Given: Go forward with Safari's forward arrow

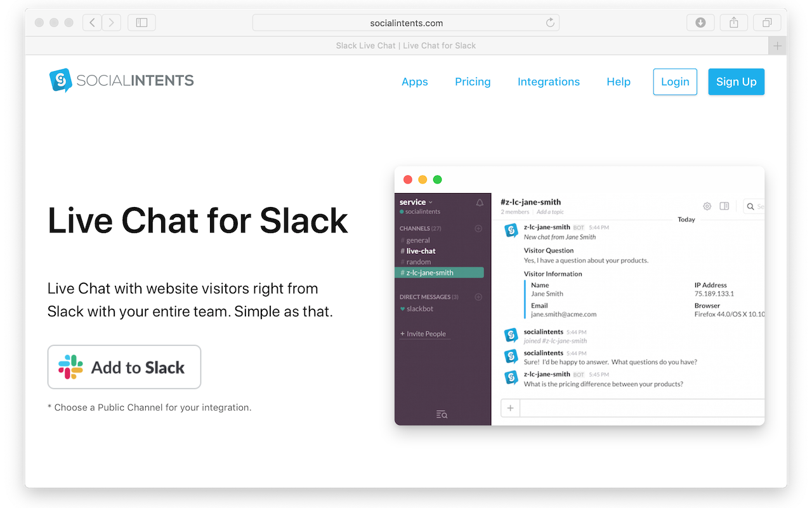Looking at the screenshot, I should pos(112,23).
